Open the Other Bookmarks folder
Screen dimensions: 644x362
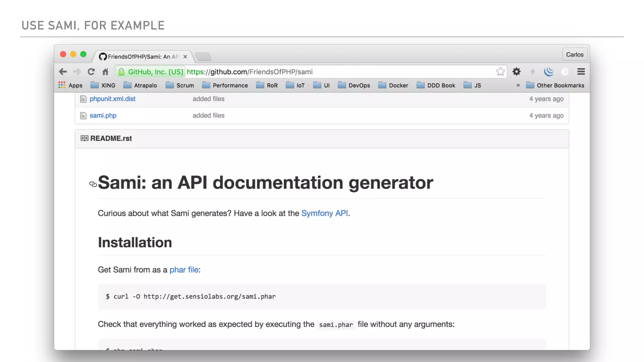[x=555, y=85]
